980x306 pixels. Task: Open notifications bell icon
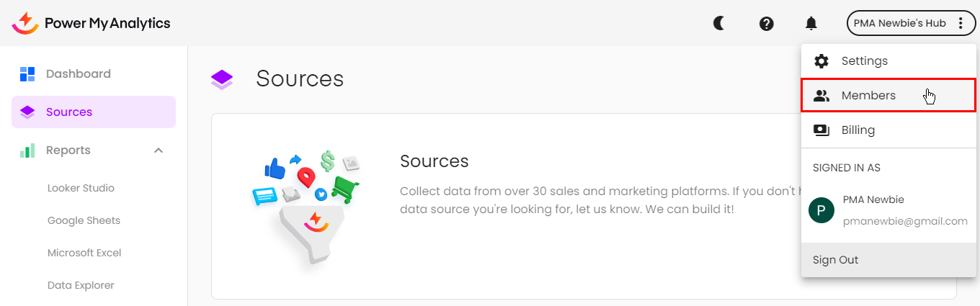811,23
